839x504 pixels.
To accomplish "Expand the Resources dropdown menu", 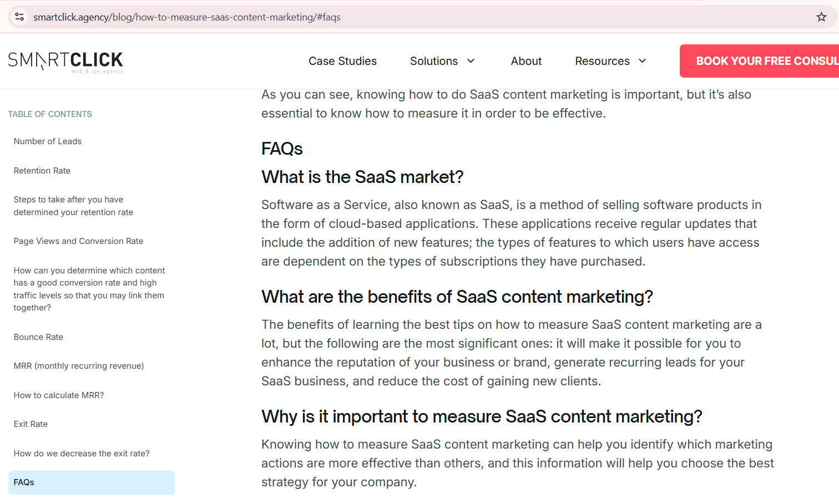I will [x=603, y=61].
